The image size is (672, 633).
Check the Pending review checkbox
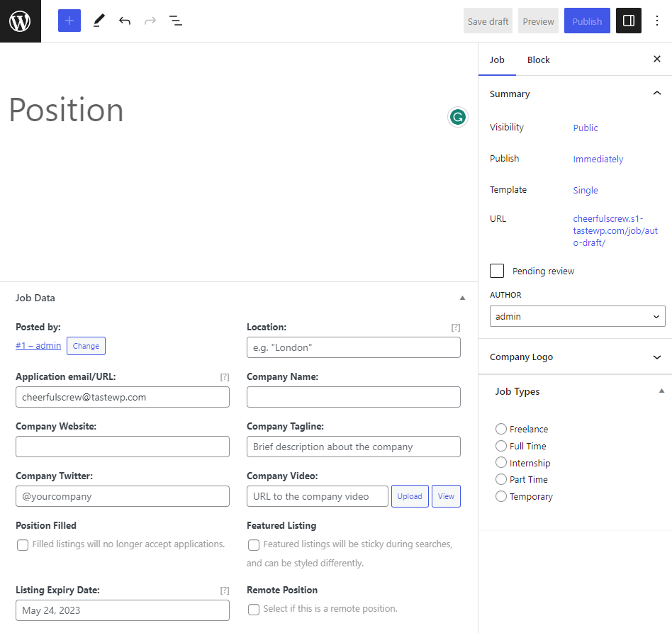(x=497, y=271)
